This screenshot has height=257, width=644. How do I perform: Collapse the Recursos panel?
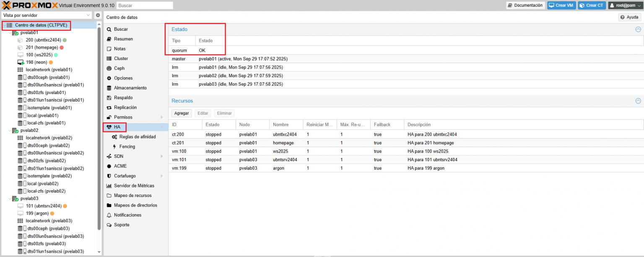click(638, 101)
